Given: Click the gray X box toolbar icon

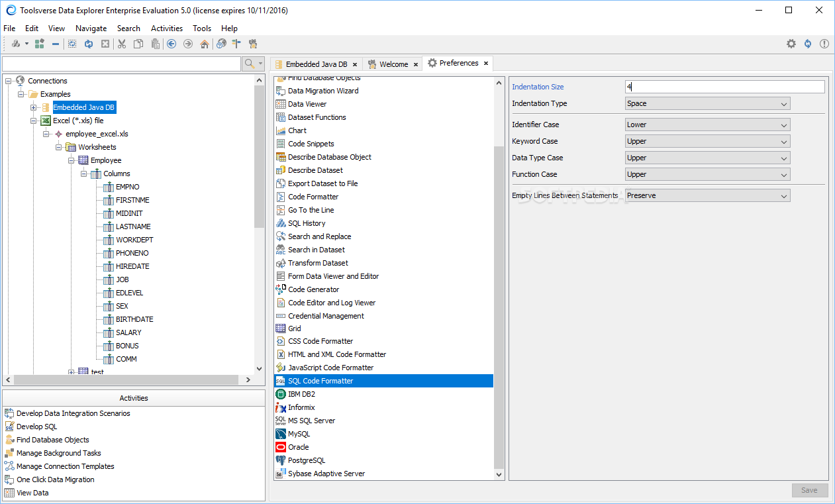Looking at the screenshot, I should click(105, 44).
